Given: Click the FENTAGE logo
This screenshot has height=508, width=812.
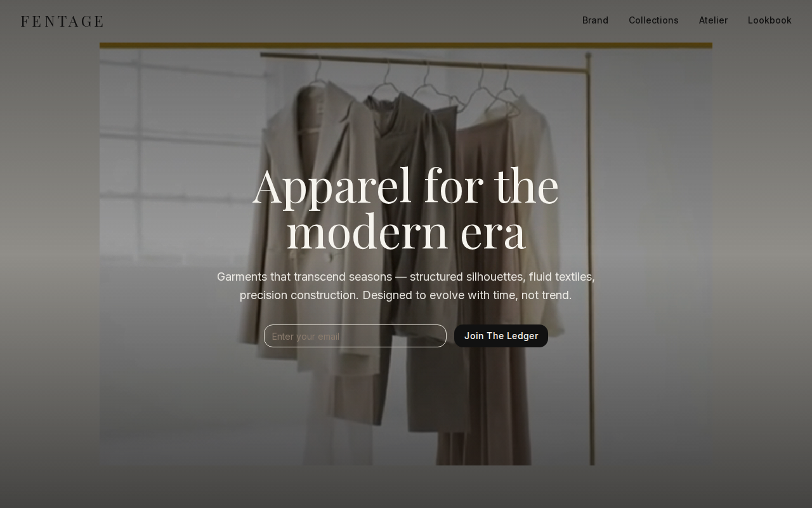Looking at the screenshot, I should (x=62, y=21).
